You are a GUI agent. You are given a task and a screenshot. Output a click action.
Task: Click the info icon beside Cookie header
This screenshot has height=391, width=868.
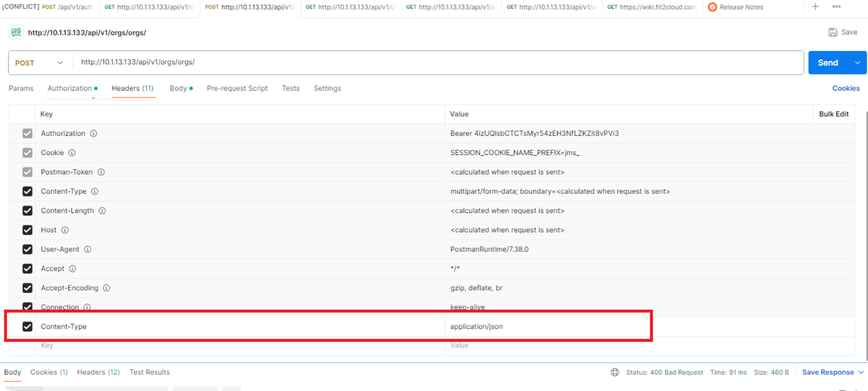pyautogui.click(x=72, y=153)
